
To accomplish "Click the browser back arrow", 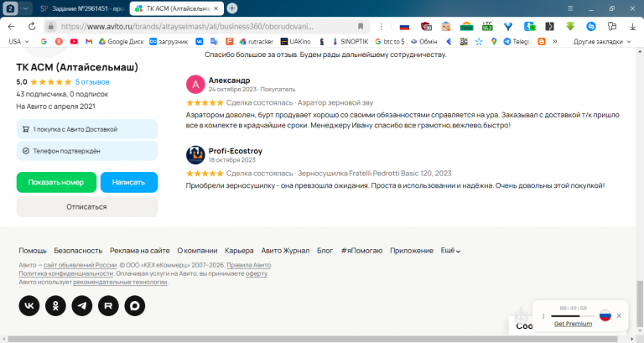I will coord(11,26).
